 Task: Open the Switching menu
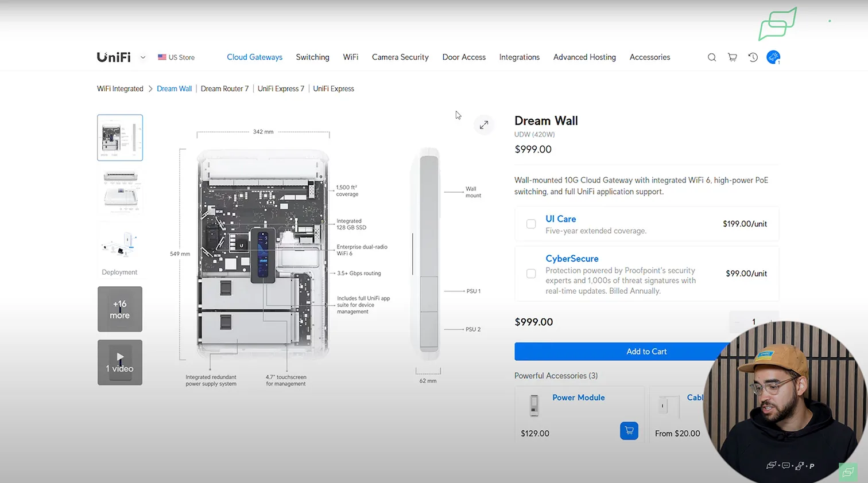312,57
